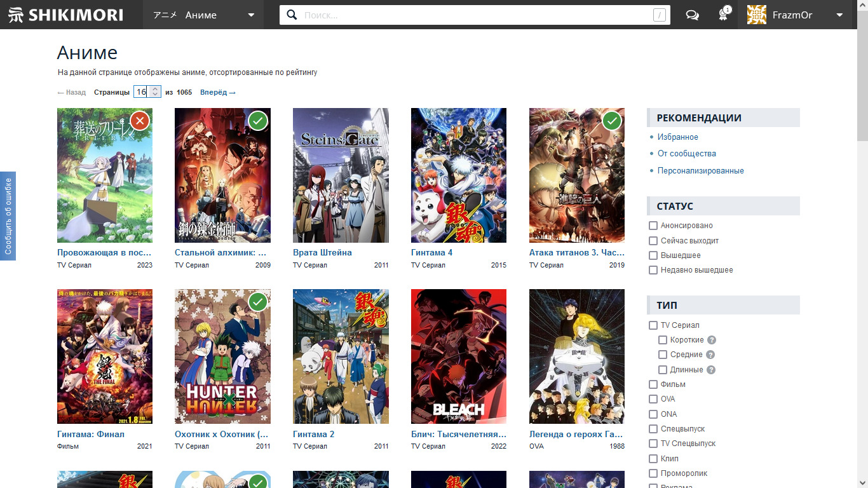Click red dropped mark on Frieren poster
Image resolution: width=868 pixels, height=488 pixels.
point(140,120)
